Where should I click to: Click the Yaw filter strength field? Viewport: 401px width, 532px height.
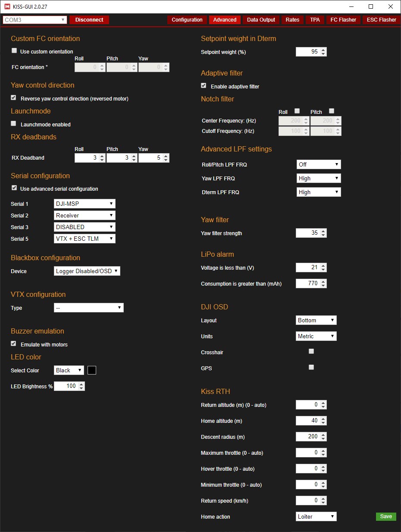click(311, 233)
